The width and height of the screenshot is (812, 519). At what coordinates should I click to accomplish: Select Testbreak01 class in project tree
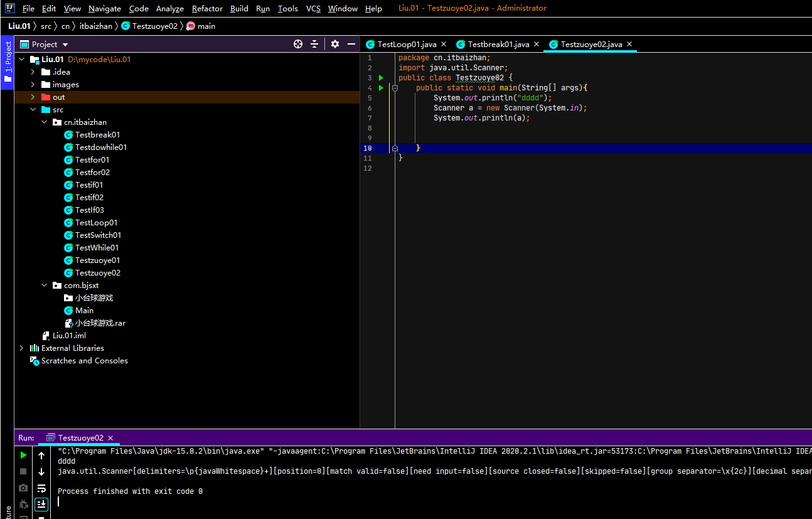click(97, 134)
